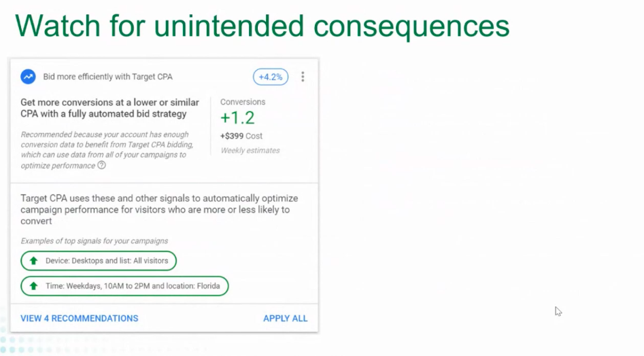
Task: Click the 'Target CPA uses these' paragraph
Action: pyautogui.click(x=159, y=209)
